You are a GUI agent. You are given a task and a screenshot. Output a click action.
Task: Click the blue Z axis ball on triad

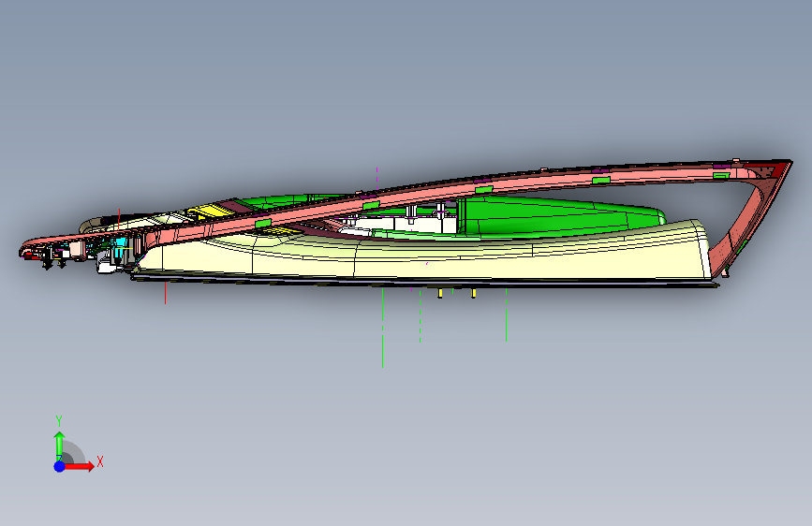click(60, 466)
